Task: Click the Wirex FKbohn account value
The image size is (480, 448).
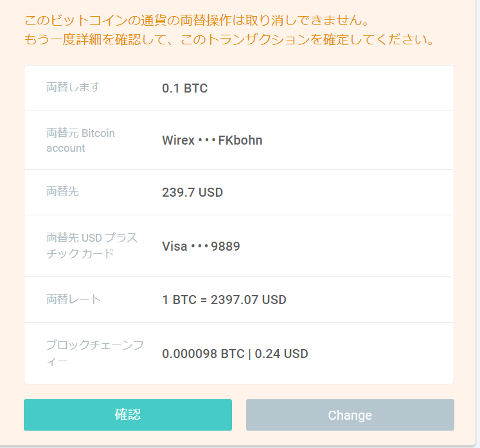Action: point(212,140)
